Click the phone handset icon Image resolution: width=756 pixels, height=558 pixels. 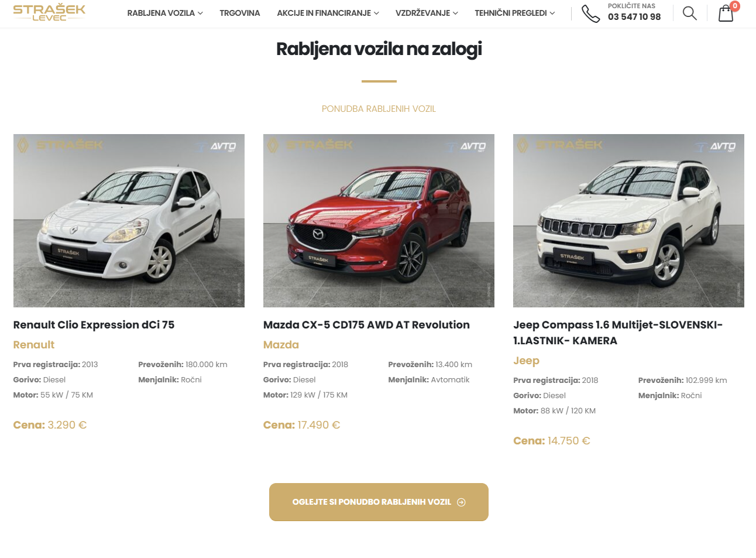click(590, 13)
